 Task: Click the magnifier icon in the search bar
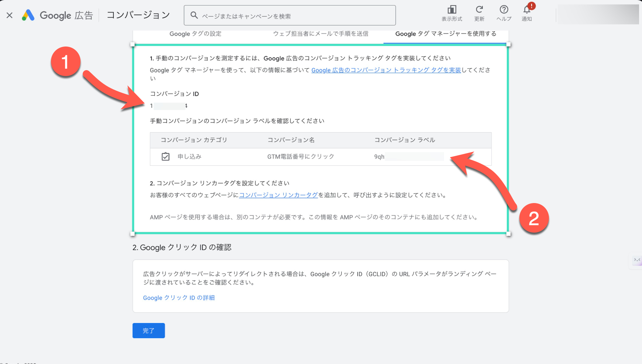click(x=194, y=15)
